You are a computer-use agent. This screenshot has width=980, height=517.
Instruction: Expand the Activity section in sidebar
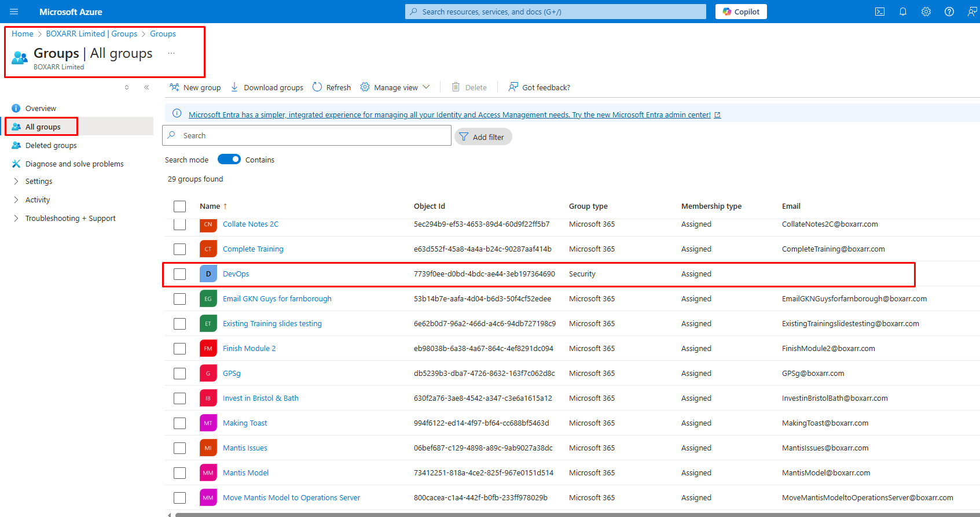tap(16, 200)
